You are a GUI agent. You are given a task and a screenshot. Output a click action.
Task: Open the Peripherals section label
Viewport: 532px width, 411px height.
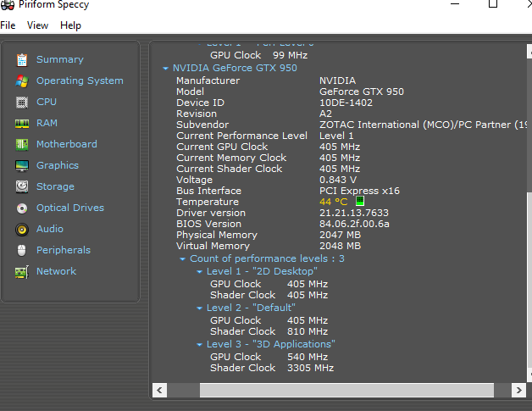click(x=64, y=250)
